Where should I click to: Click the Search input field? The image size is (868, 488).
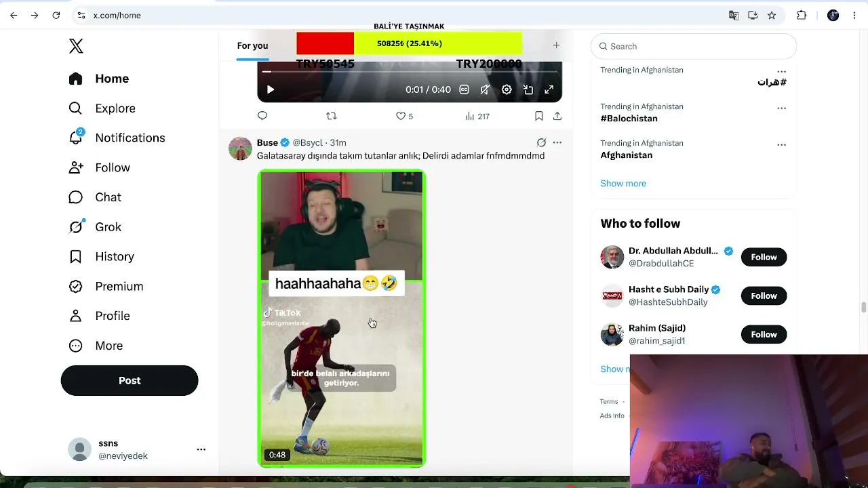(694, 46)
